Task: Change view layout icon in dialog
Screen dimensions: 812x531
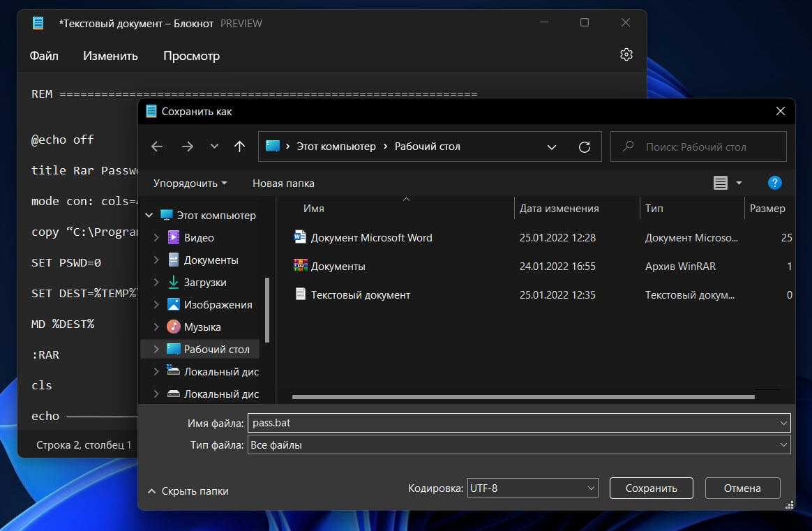Action: coord(721,183)
